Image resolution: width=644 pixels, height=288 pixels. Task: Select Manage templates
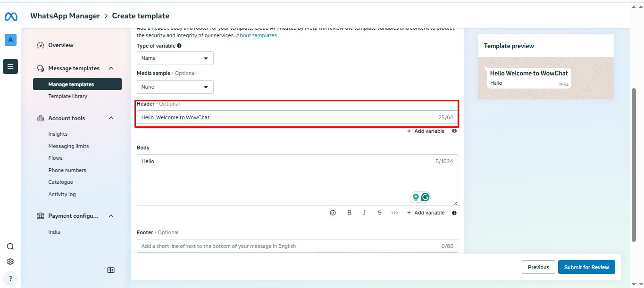point(77,84)
